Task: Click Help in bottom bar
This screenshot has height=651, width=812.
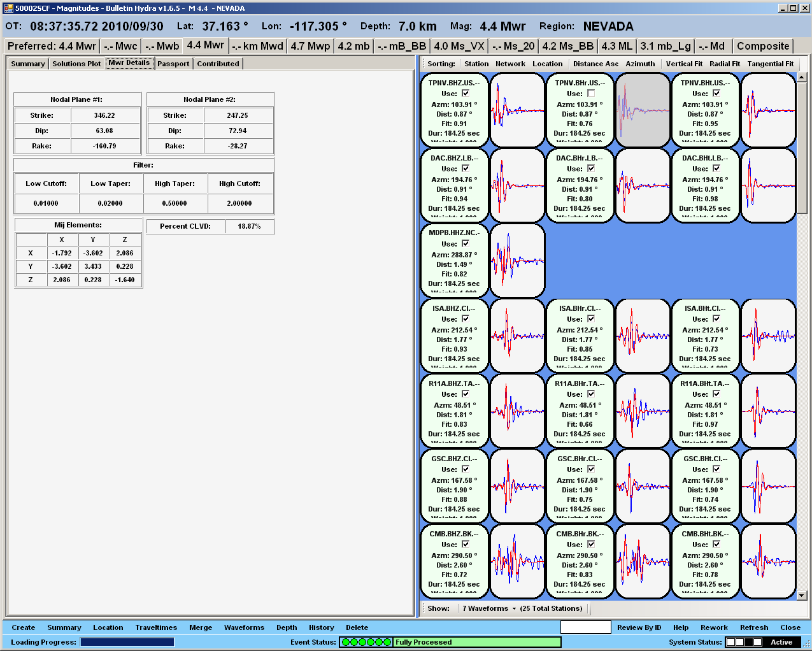Action: click(x=681, y=627)
